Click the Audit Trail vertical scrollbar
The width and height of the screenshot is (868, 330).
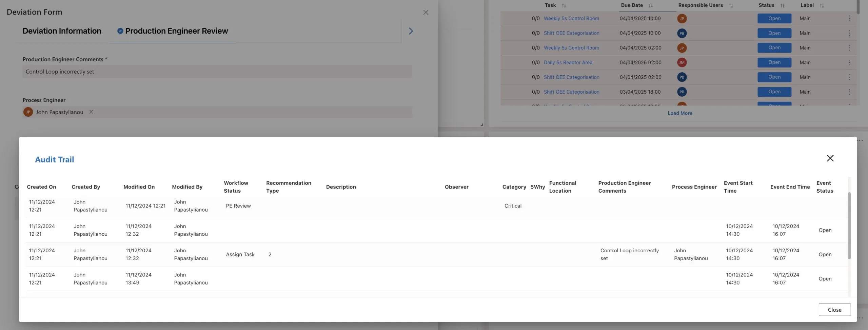[x=849, y=226]
